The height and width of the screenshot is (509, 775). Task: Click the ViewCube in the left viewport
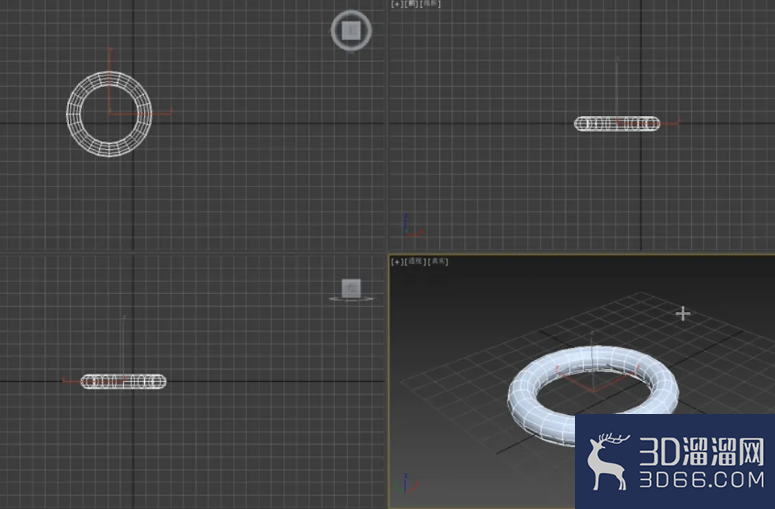point(351,288)
